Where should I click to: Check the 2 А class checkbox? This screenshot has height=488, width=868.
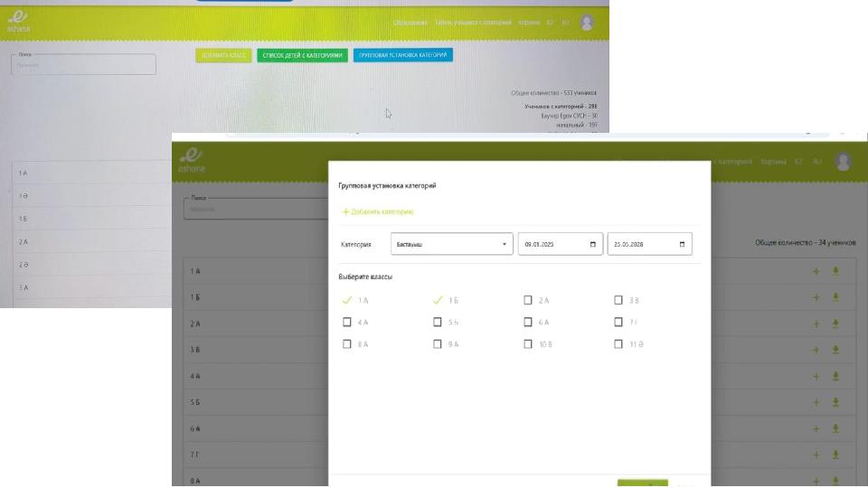527,300
